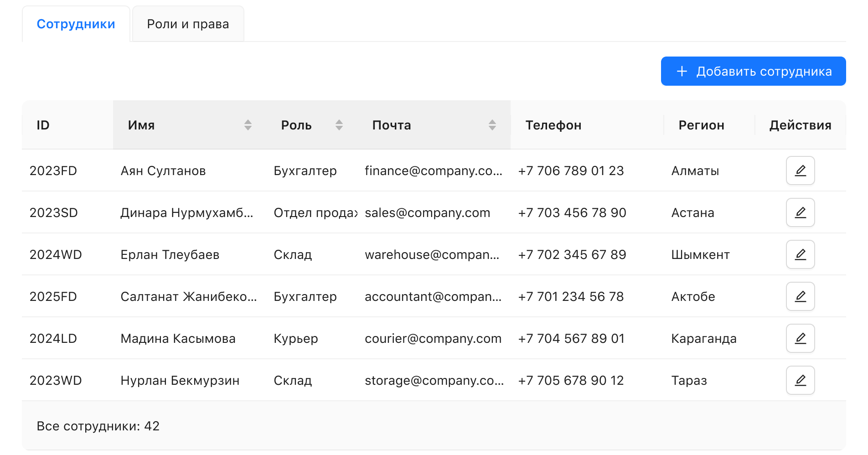The width and height of the screenshot is (868, 455).
Task: Click edit icon for Аян Султанов
Action: 800,171
